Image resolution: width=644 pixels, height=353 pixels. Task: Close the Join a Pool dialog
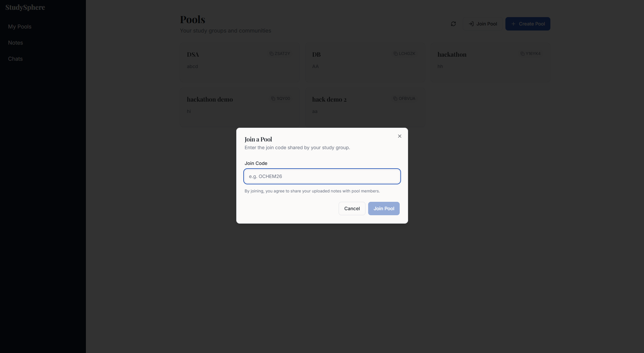click(x=400, y=136)
